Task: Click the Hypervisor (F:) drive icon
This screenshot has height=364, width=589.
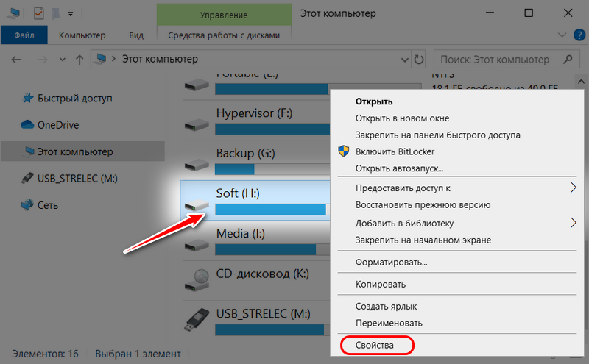Action: tap(197, 121)
